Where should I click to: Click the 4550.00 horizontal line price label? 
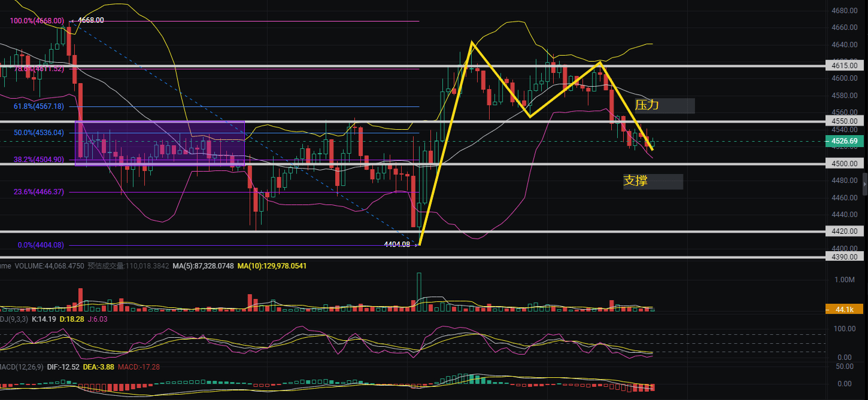coord(845,121)
